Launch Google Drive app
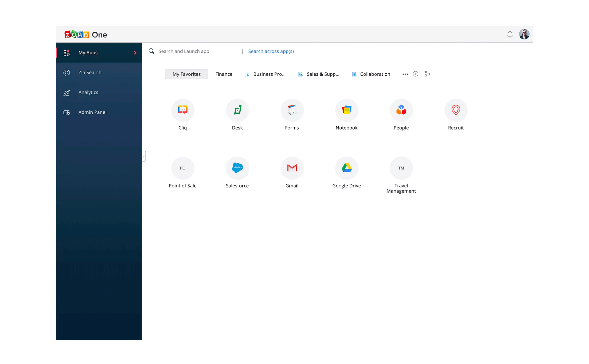The image size is (589, 364). point(346,168)
